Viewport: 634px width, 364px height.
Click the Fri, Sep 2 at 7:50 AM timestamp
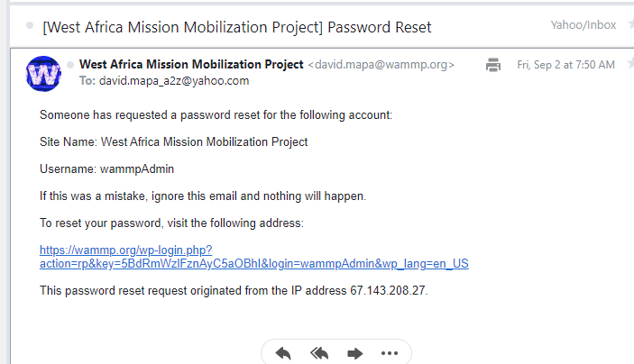click(x=565, y=65)
